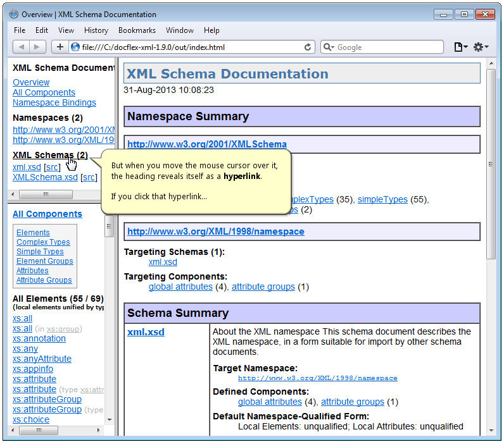Image resolution: width=504 pixels, height=444 pixels.
Task: Click the xs:annotation element link
Action: 39,338
